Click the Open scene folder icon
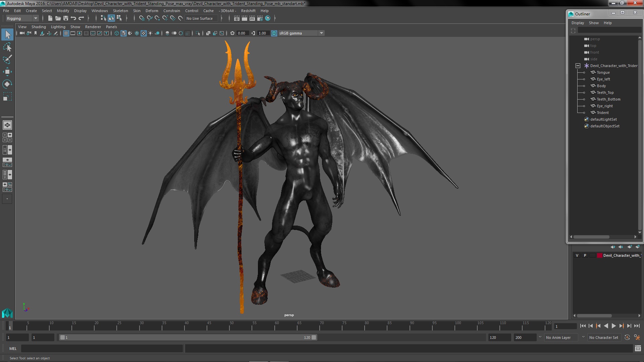644x362 pixels. coord(58,18)
